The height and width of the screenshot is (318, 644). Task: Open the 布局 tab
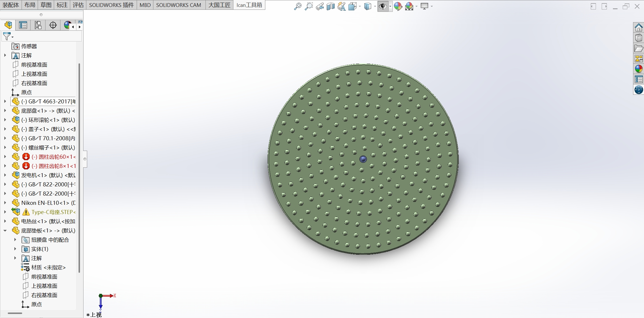(30, 5)
